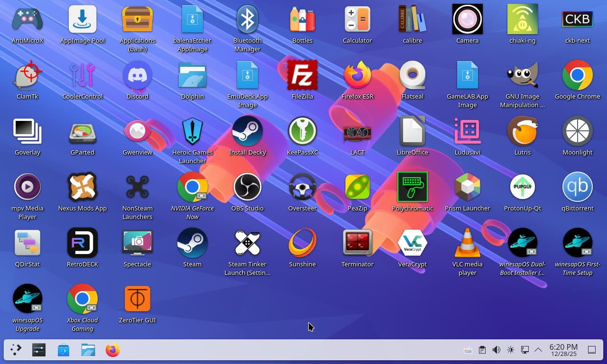Launch qBittorrent
Viewport: 607px width, 364px height.
[x=577, y=187]
